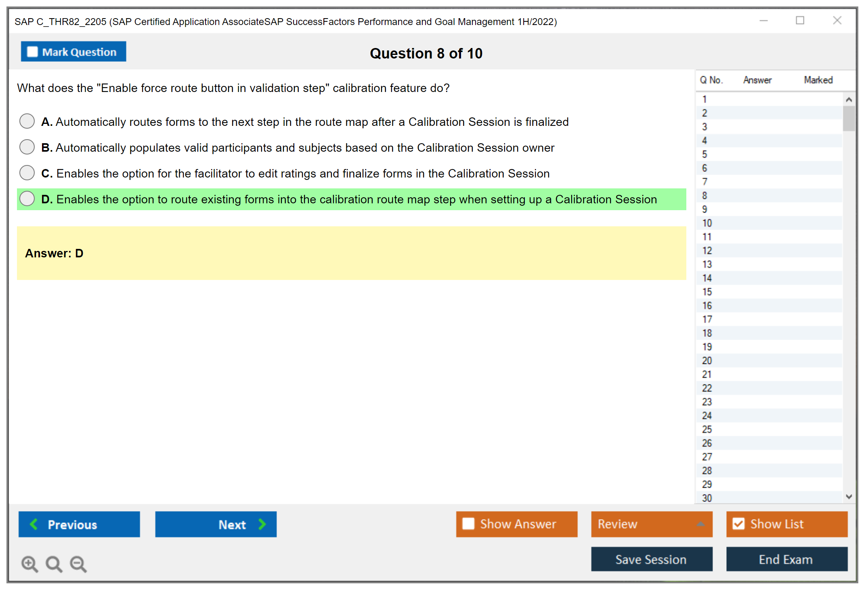
Task: Maximize the exam window
Action: [x=800, y=21]
